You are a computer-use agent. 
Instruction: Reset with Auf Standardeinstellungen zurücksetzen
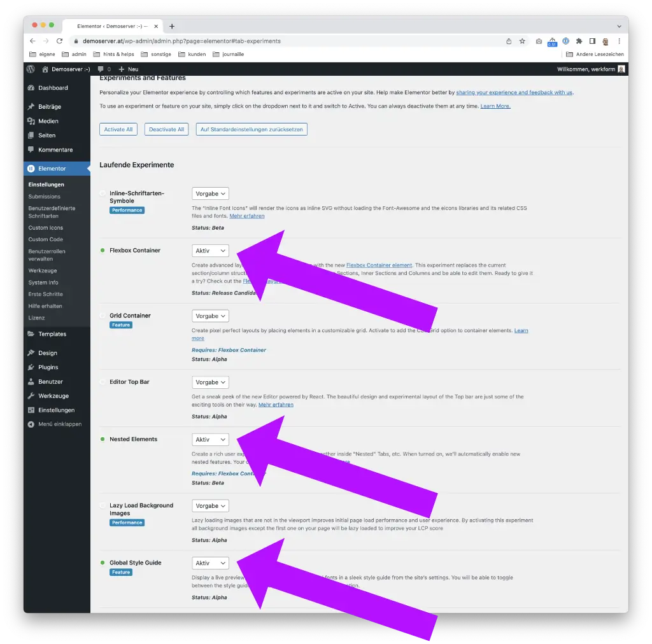tap(252, 129)
